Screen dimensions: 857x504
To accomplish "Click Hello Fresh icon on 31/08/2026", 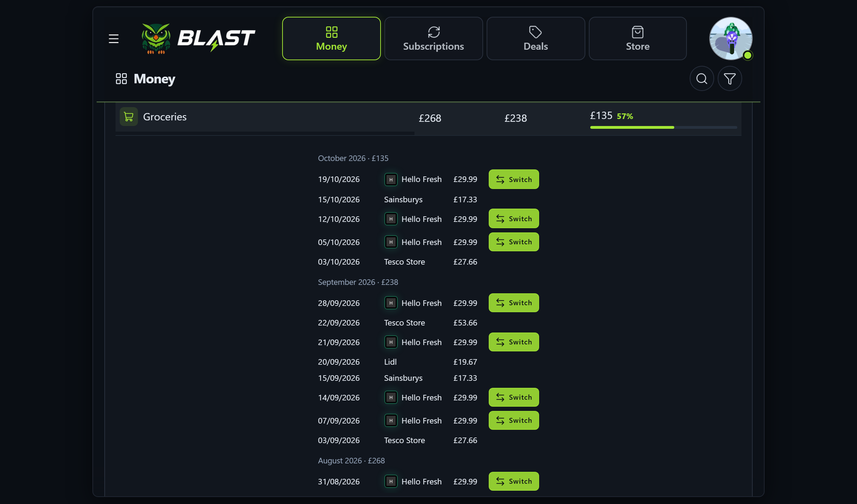I will point(391,482).
